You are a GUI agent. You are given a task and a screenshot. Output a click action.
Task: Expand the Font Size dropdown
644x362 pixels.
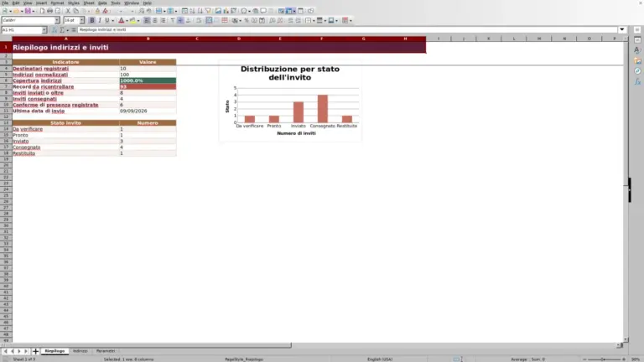[81, 20]
